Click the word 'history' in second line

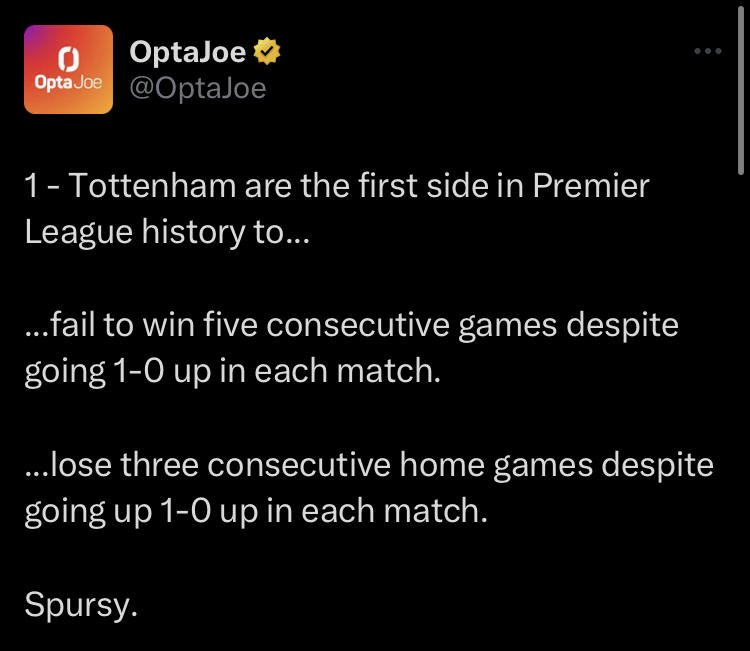click(x=193, y=233)
